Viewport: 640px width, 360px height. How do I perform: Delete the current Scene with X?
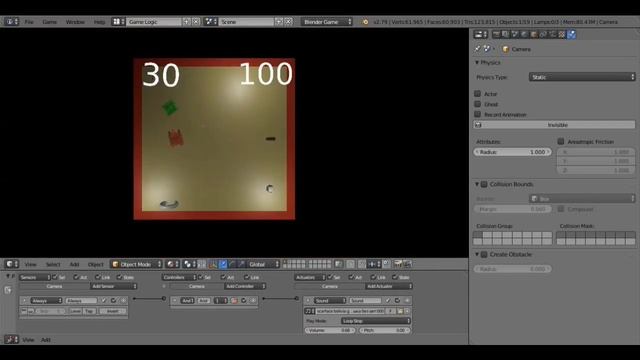(289, 22)
